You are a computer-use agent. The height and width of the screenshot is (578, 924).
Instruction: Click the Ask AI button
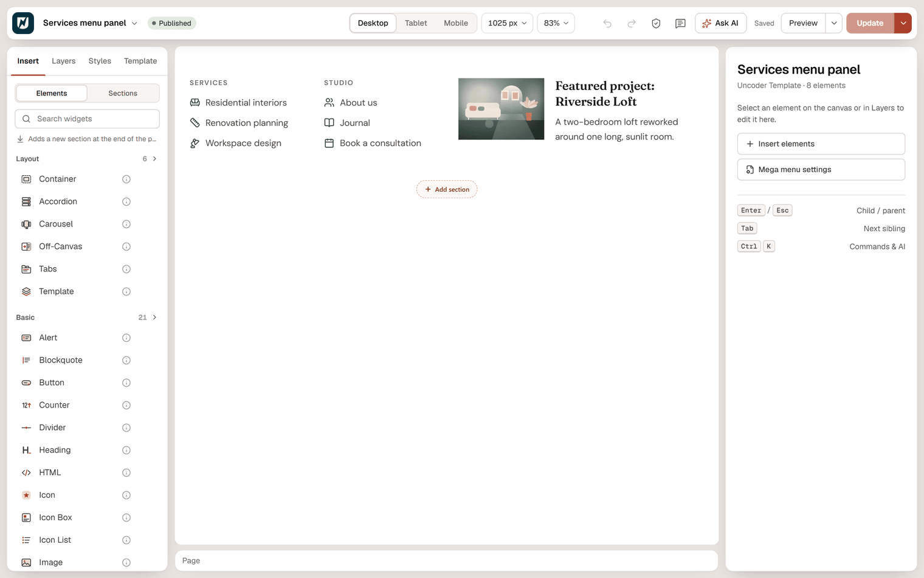pos(720,23)
